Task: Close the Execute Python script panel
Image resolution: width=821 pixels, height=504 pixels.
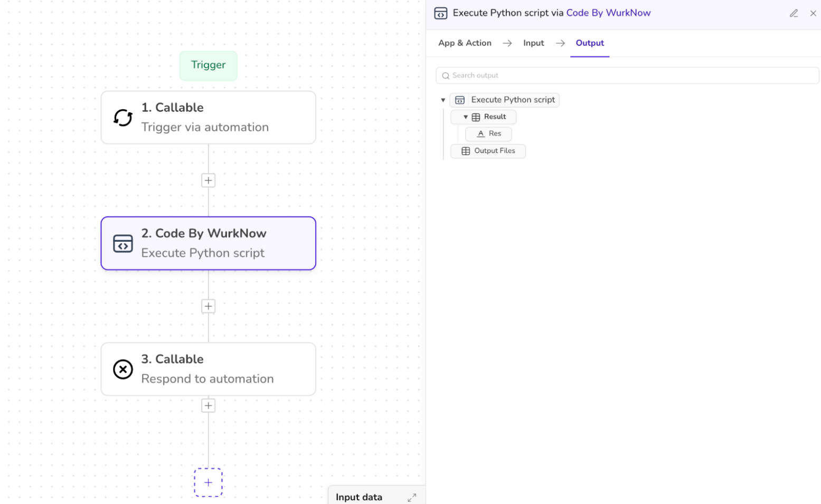Action: pyautogui.click(x=813, y=13)
